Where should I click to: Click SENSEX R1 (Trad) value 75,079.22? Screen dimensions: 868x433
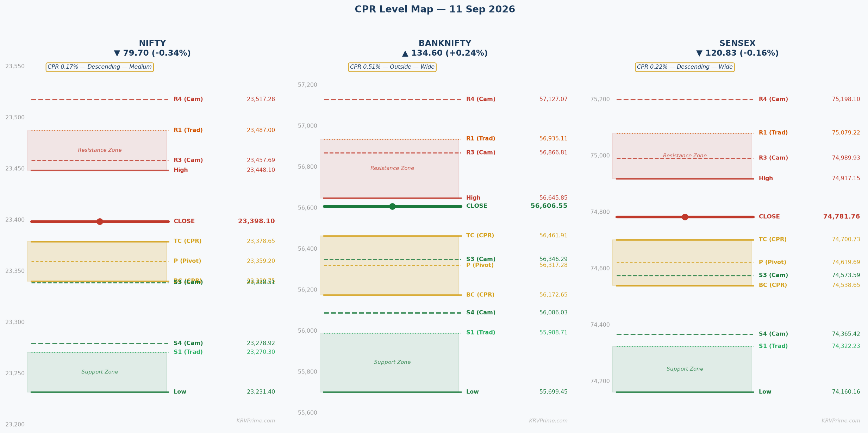(846, 133)
